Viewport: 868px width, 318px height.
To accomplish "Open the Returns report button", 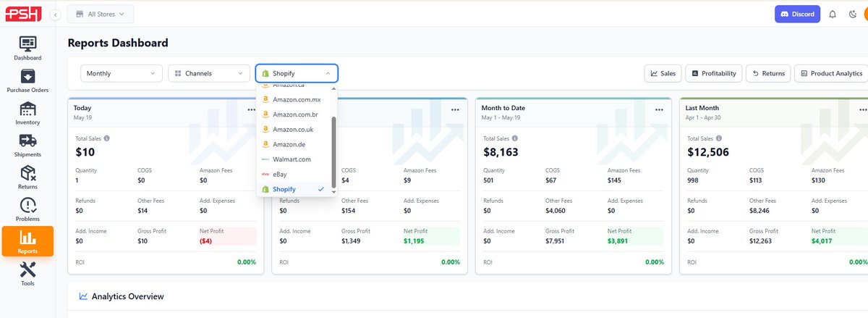I will 767,73.
